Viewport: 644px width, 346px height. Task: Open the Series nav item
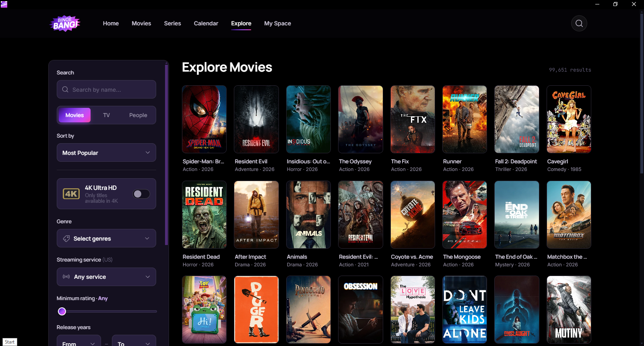coord(172,23)
